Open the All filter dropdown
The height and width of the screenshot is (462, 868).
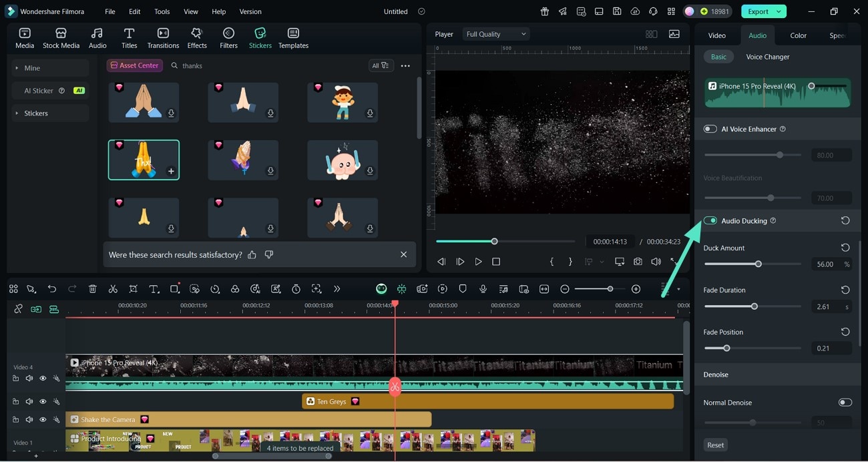tap(380, 65)
